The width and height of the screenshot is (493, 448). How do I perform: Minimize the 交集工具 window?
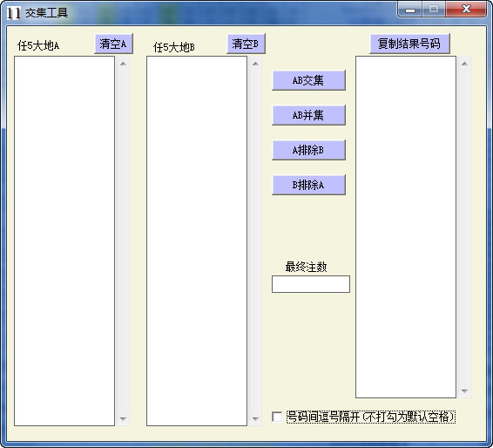tap(410, 10)
